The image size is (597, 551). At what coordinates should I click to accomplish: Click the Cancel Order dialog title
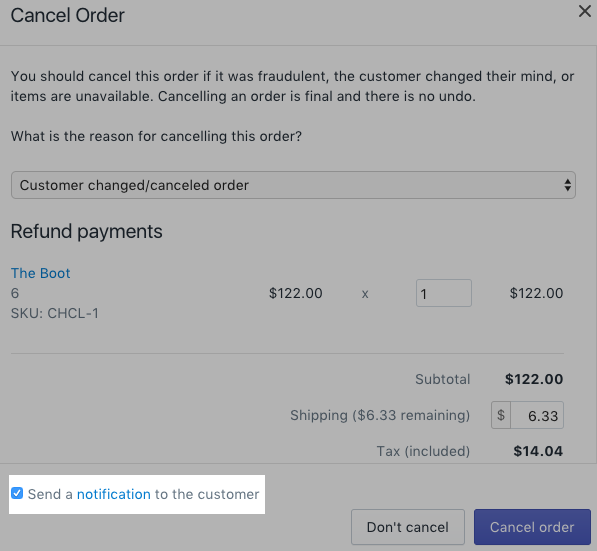(68, 16)
